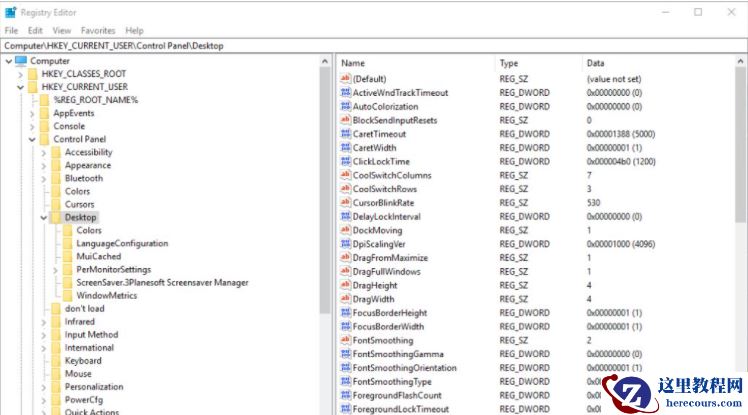This screenshot has height=415, width=748.
Task: Select the DragHeight value name
Action: (375, 285)
